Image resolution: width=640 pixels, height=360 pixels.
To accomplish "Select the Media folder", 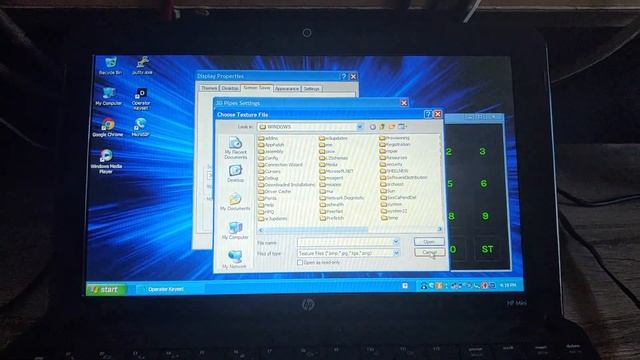I will pyautogui.click(x=329, y=164).
